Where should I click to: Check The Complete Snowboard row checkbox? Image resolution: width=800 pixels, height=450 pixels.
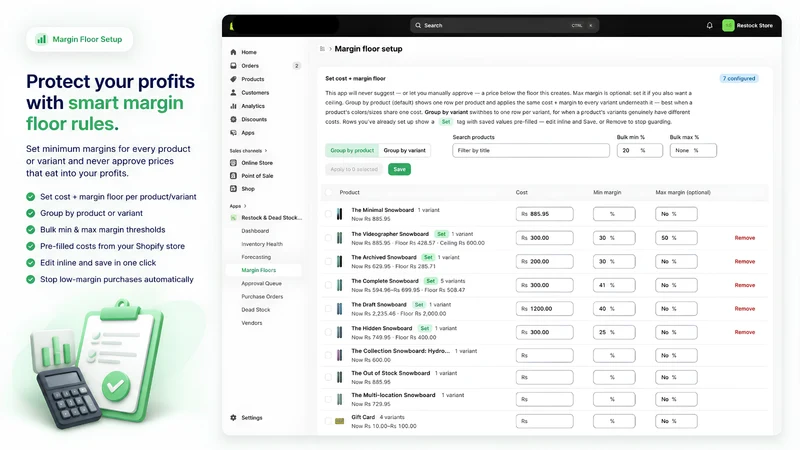[x=329, y=285]
